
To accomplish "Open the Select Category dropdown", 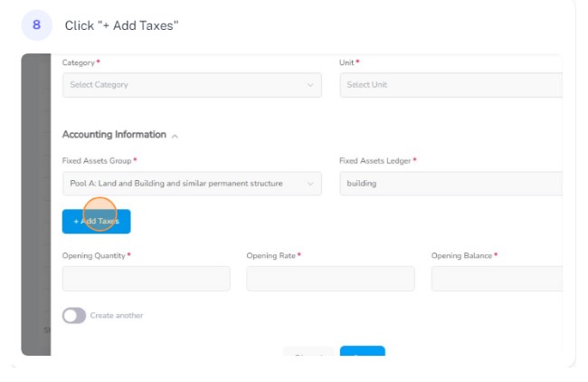I will pyautogui.click(x=192, y=85).
